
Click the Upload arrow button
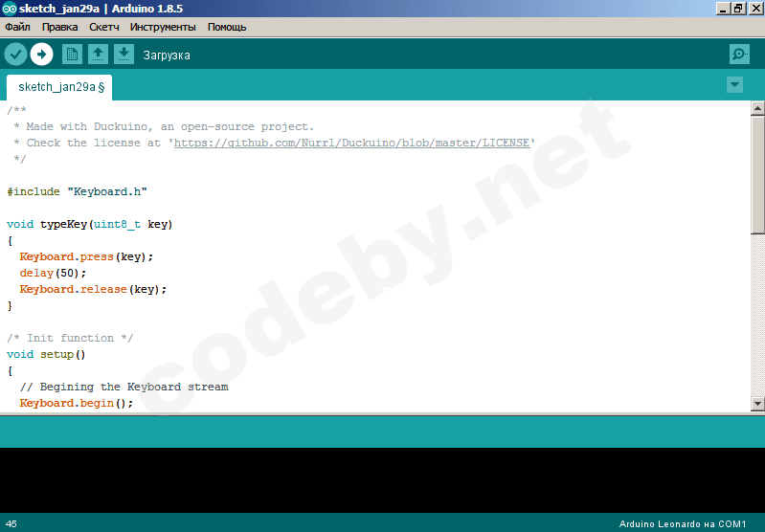(41, 55)
